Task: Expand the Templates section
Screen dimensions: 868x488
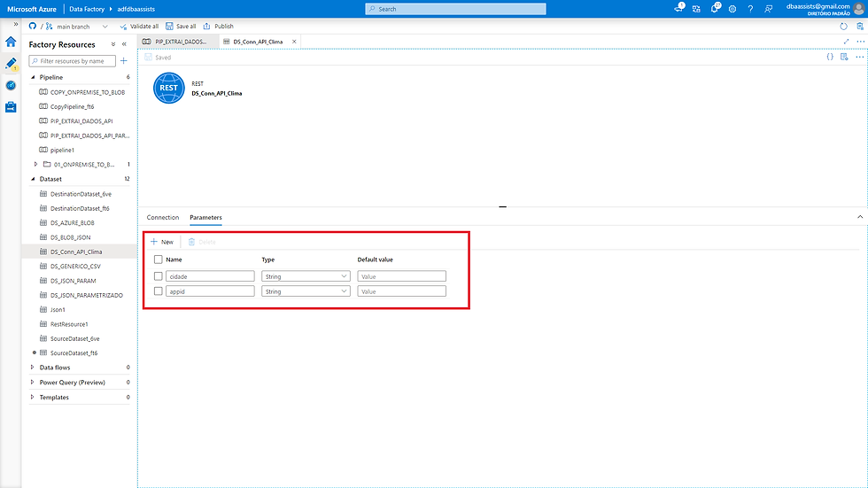Action: tap(32, 398)
